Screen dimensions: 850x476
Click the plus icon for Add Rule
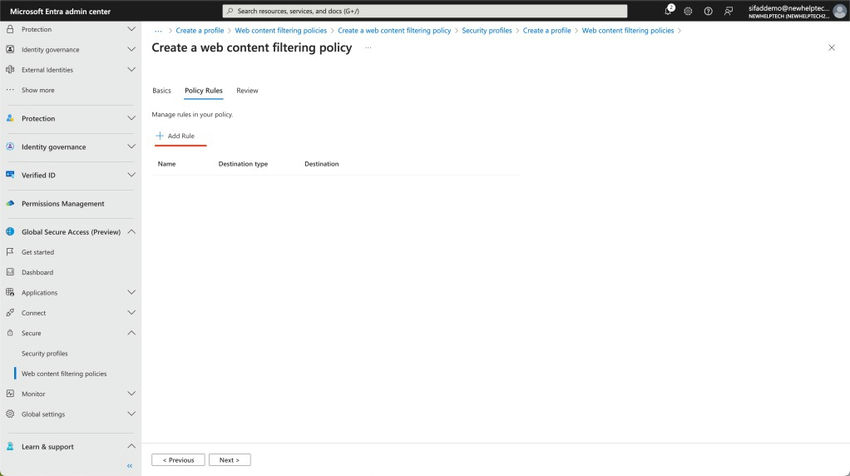[159, 136]
